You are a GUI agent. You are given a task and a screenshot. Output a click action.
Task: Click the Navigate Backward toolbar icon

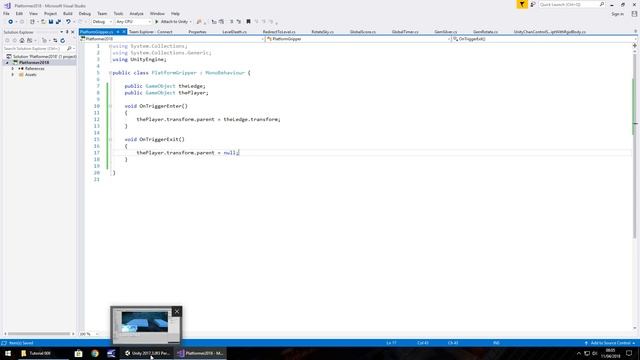pos(10,22)
